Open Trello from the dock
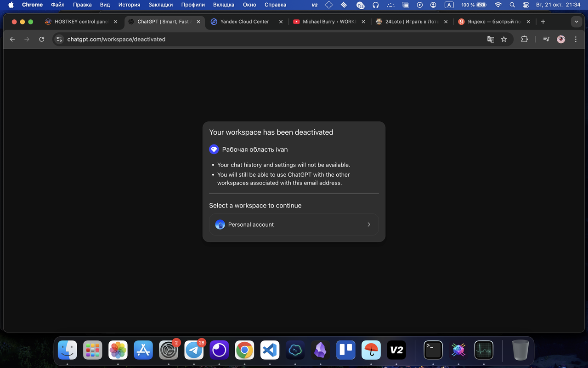Viewport: 588px width, 368px height. [346, 351]
